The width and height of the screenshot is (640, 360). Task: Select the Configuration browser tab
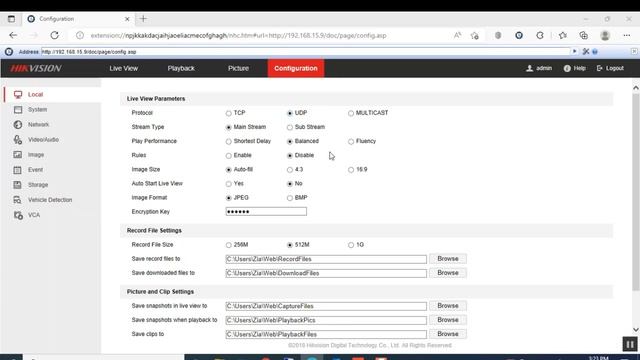(78, 19)
